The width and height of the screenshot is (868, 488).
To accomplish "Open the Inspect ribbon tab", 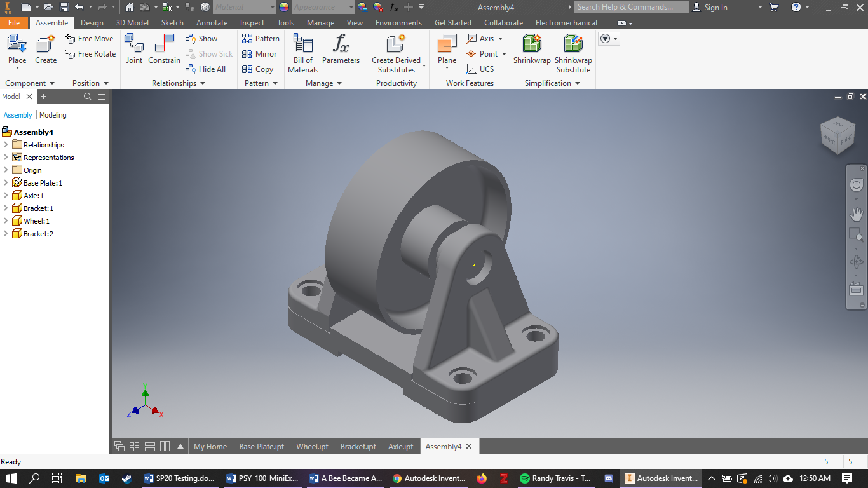I will coord(252,23).
